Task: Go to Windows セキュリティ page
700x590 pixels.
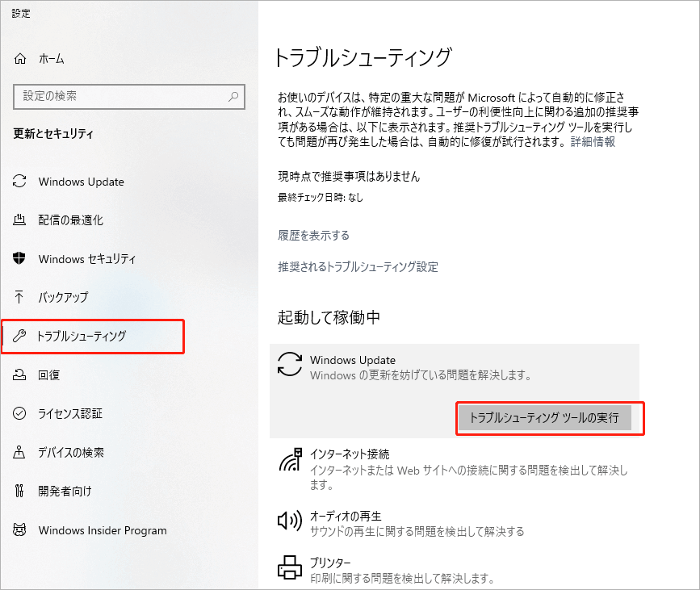Action: pyautogui.click(x=87, y=259)
